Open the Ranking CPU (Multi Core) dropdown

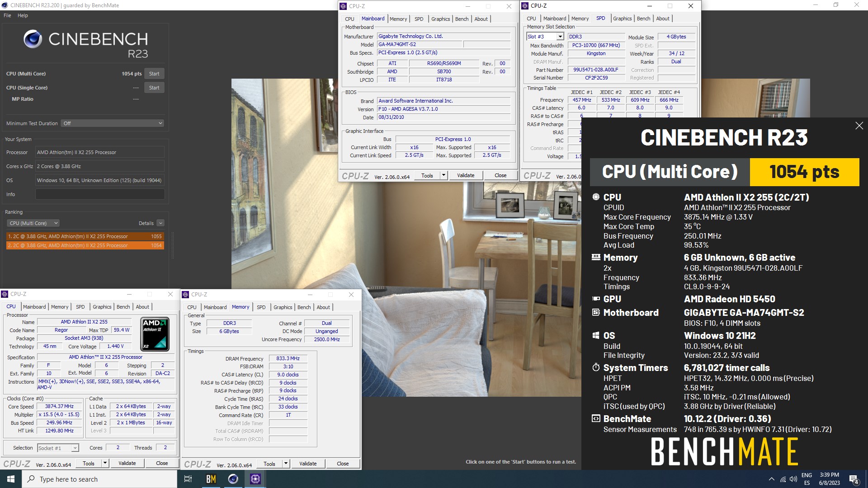[33, 223]
